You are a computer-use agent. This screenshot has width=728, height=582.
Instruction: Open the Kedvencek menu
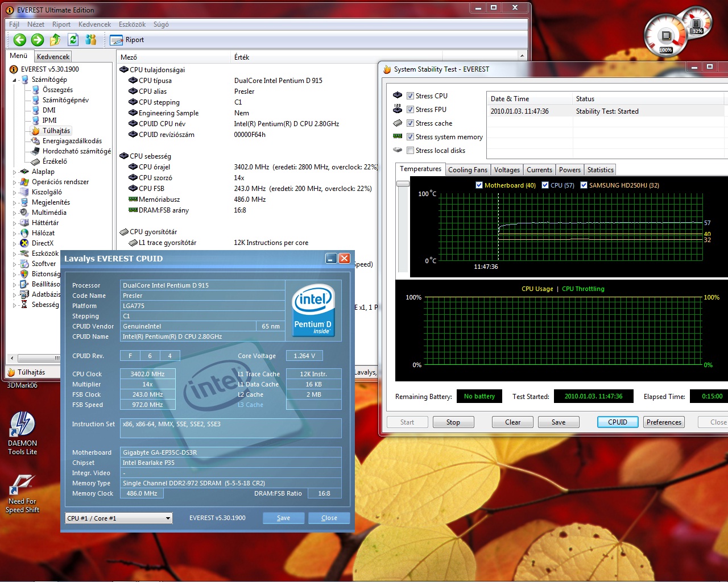(94, 24)
